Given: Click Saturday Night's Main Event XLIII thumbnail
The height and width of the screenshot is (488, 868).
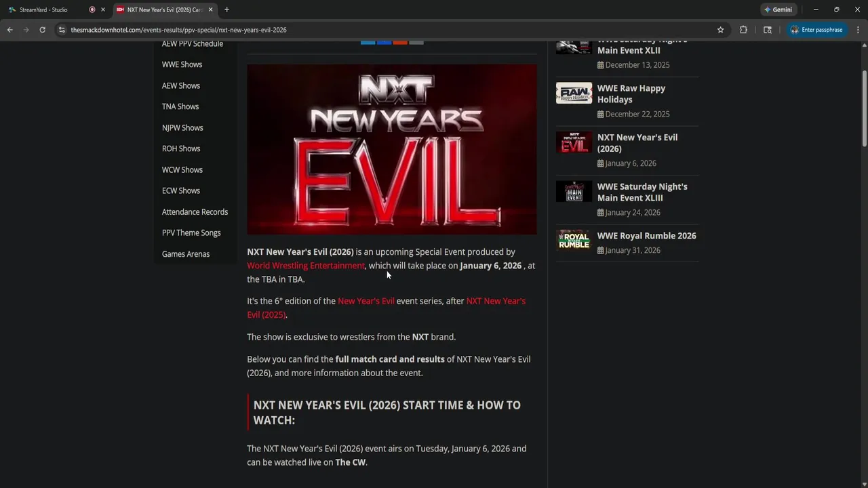Looking at the screenshot, I should pyautogui.click(x=574, y=191).
